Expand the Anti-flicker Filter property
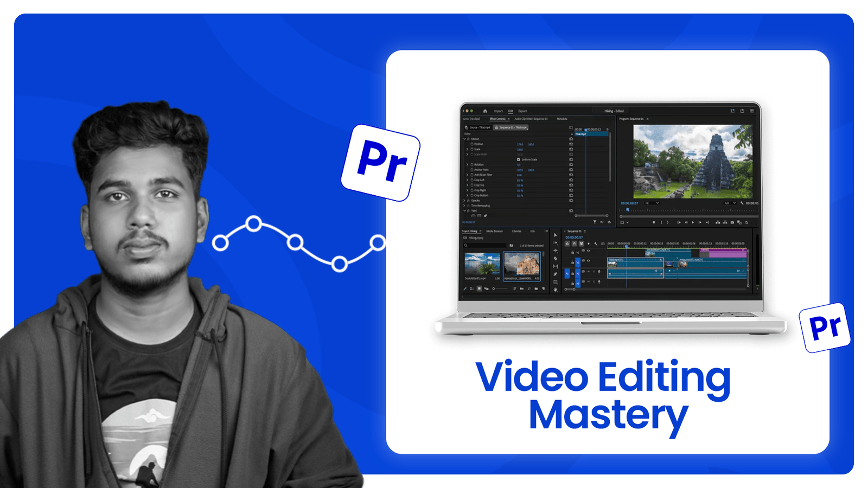The image size is (868, 488). pos(467,175)
